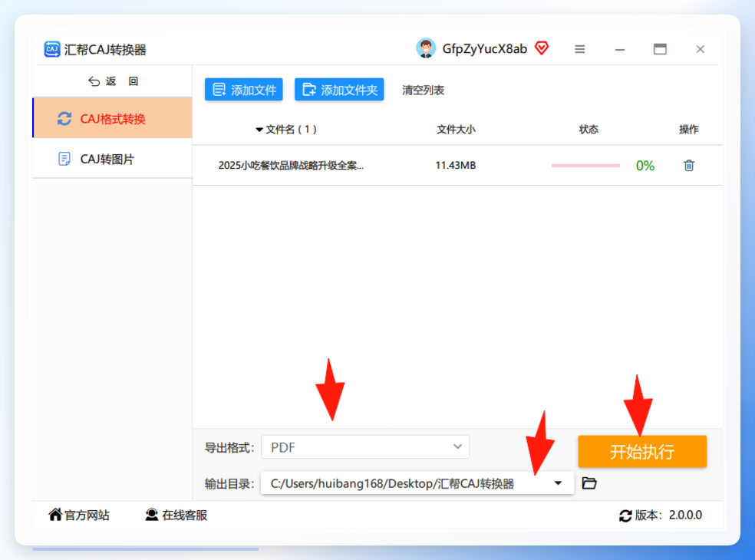
Task: Click the 开始执行 button
Action: 642,452
